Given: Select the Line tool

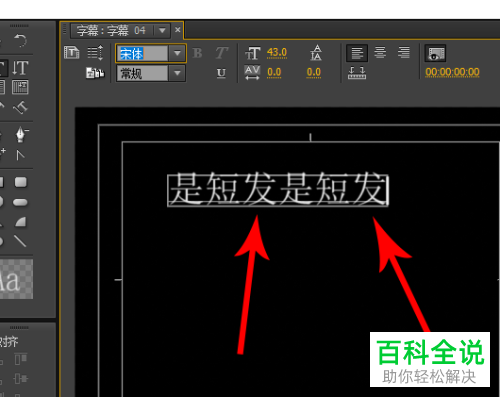Looking at the screenshot, I should (20, 241).
